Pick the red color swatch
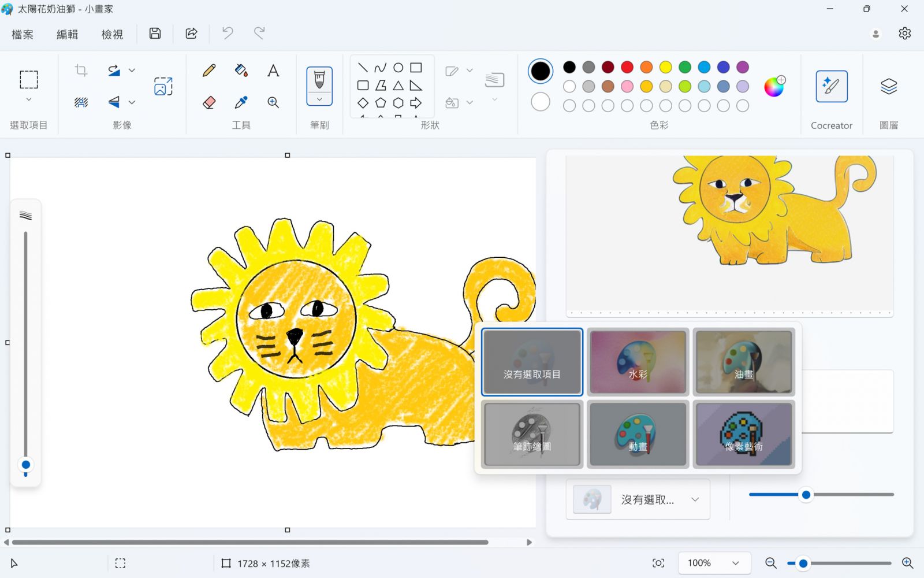 pyautogui.click(x=627, y=67)
